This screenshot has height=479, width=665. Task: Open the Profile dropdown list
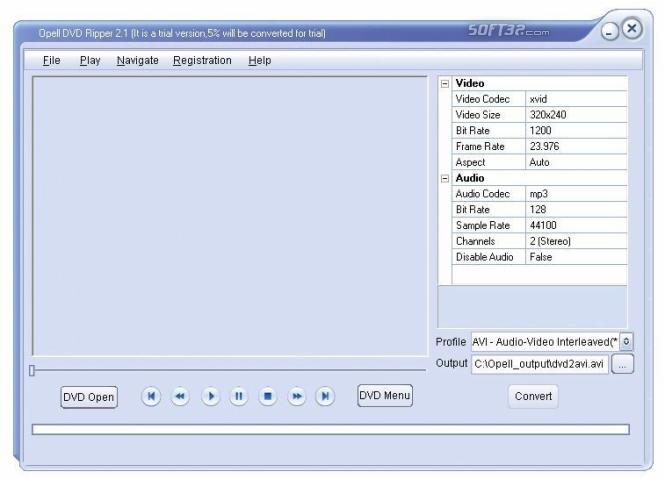(x=626, y=342)
